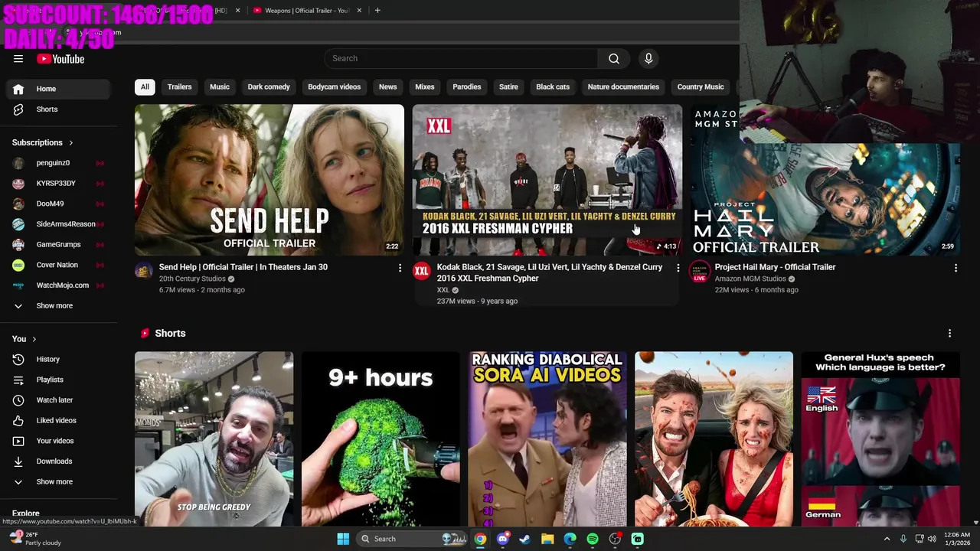This screenshot has width=980, height=551.
Task: Click the YouTube logo
Action: click(60, 59)
